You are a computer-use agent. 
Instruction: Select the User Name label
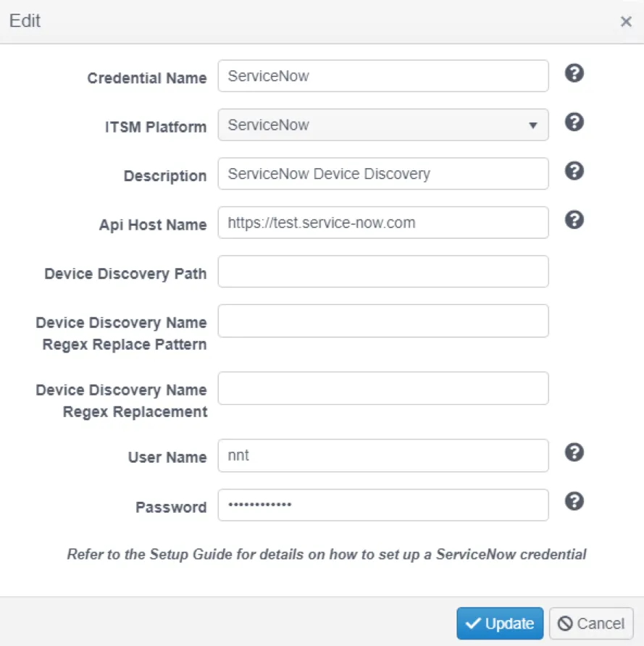[167, 457]
